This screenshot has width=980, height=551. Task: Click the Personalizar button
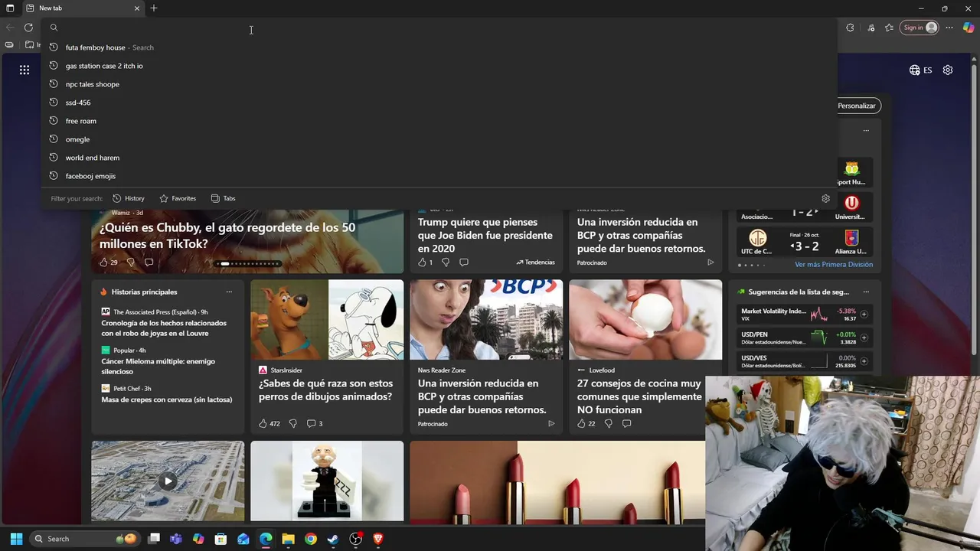pyautogui.click(x=856, y=106)
